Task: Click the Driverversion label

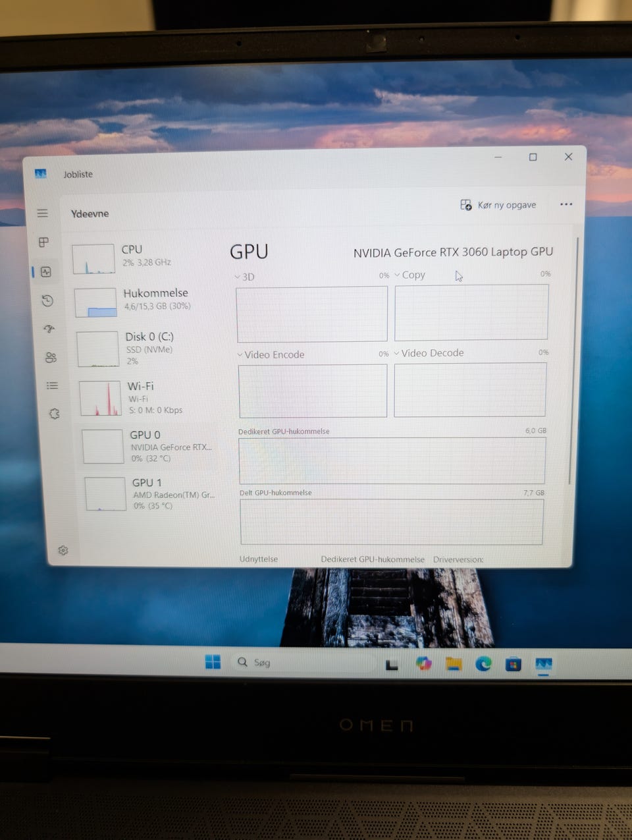Action: pyautogui.click(x=458, y=559)
